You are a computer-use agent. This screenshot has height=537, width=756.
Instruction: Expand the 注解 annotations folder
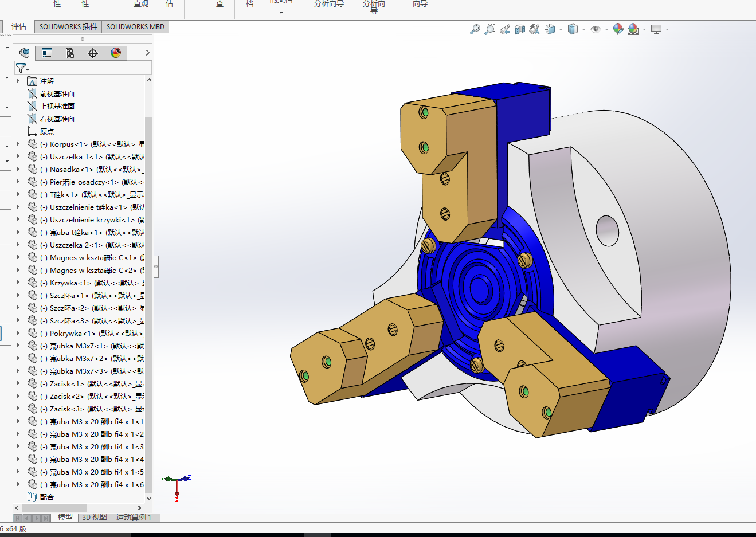point(18,81)
